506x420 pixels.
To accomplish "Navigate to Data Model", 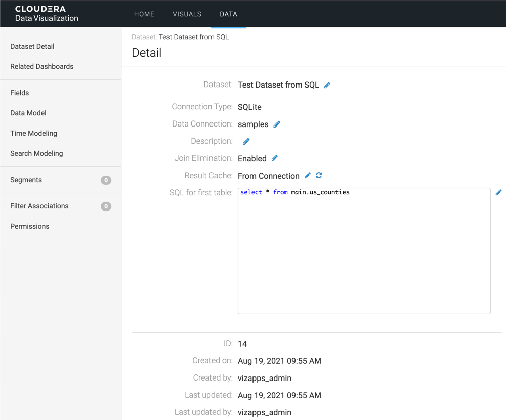I will [28, 113].
